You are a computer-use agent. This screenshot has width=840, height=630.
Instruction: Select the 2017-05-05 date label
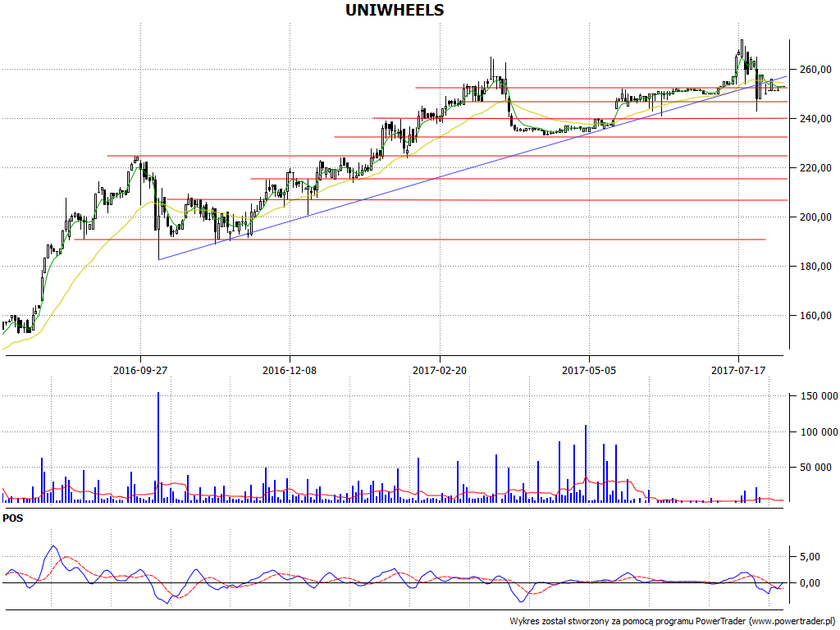589,370
